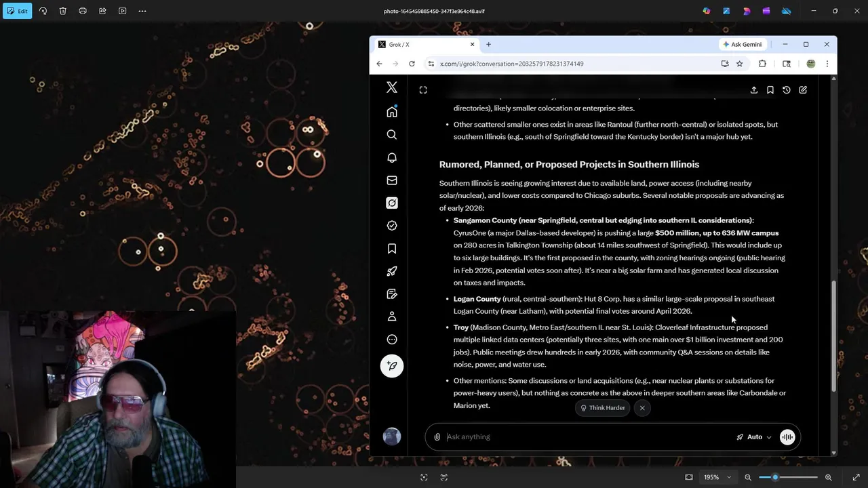Image resolution: width=868 pixels, height=488 pixels.
Task: Click scan text icon in Photos bottom bar
Action: [x=444, y=477]
